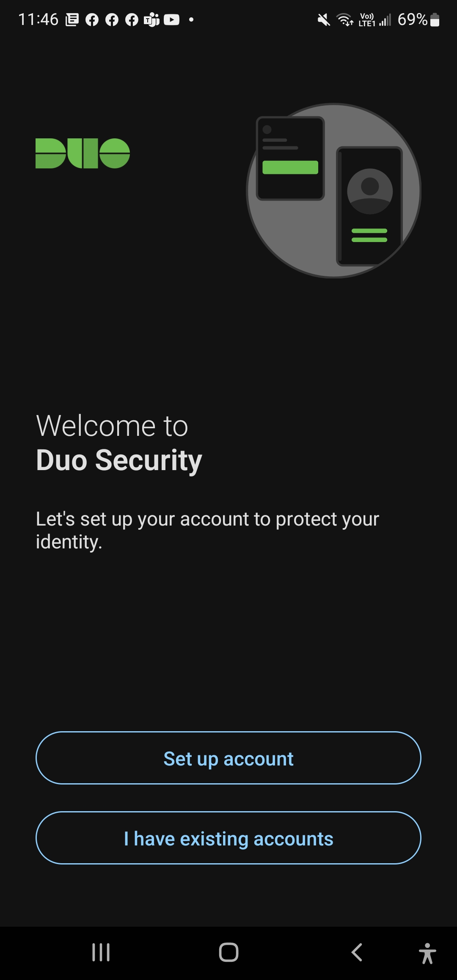
Task: Tap the first Facebook notification icon
Action: pyautogui.click(x=92, y=19)
